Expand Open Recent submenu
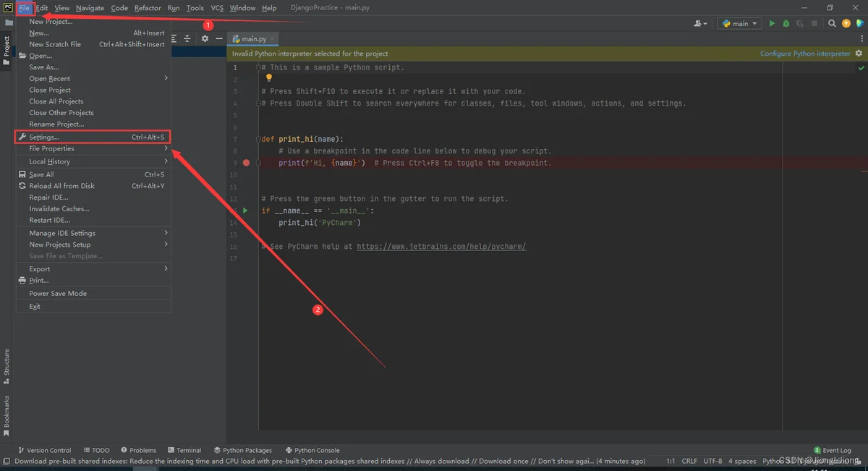868x471 pixels. click(93, 79)
